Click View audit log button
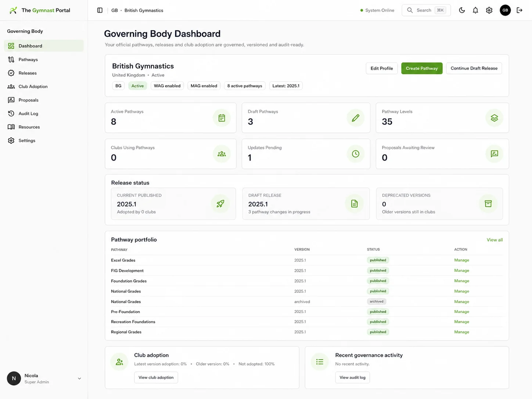 352,377
